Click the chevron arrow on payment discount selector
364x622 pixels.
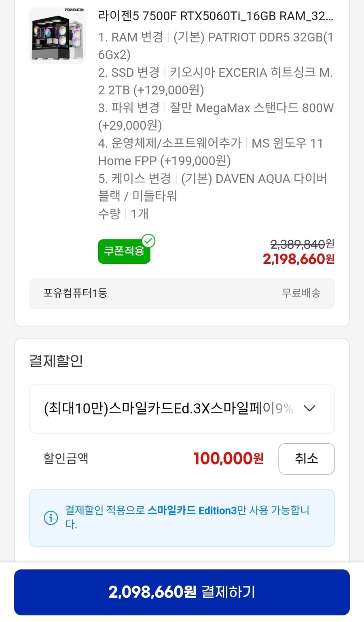(309, 408)
